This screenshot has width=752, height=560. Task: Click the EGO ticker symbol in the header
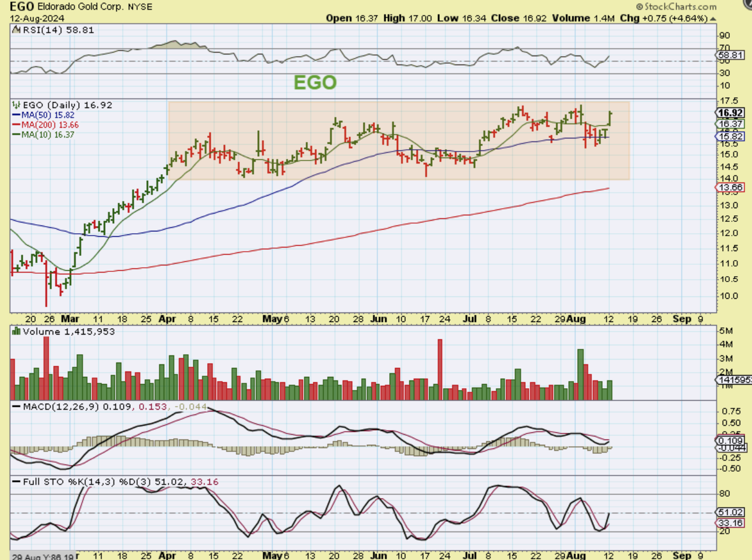pyautogui.click(x=22, y=7)
